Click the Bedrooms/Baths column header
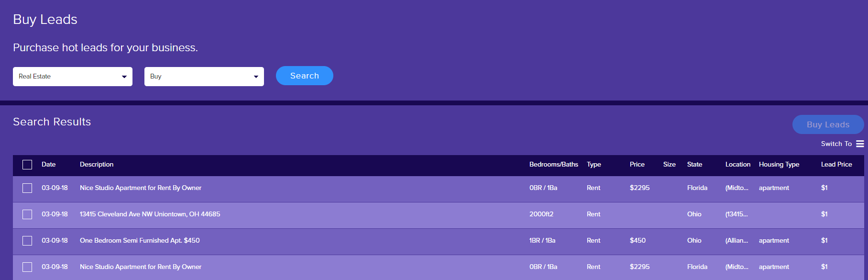The width and height of the screenshot is (868, 280). pyautogui.click(x=554, y=164)
